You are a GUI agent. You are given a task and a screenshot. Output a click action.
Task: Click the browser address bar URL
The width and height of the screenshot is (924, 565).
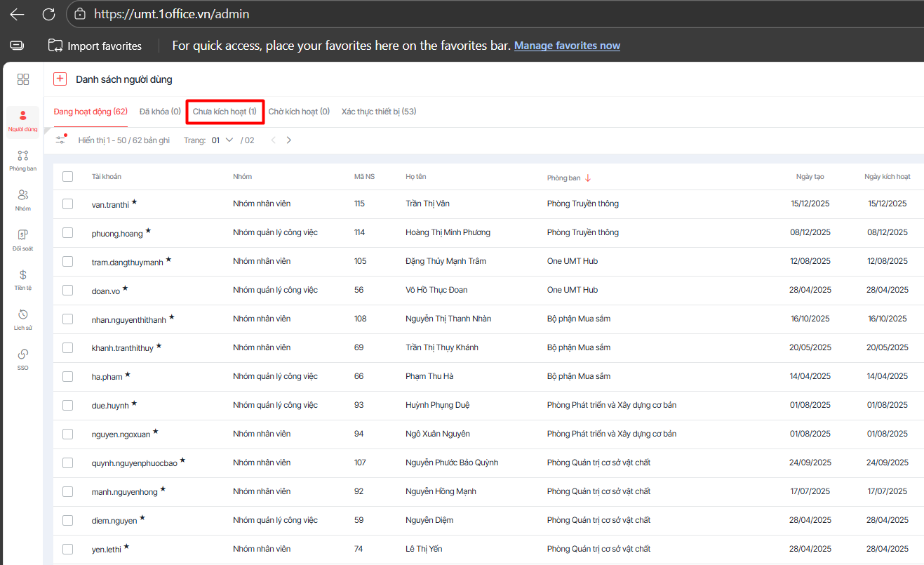[171, 14]
